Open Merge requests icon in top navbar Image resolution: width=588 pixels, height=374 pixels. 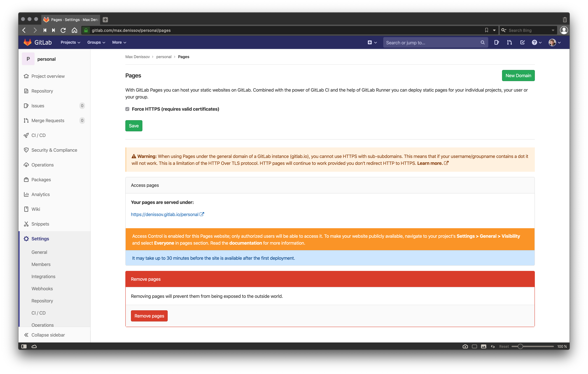click(509, 43)
